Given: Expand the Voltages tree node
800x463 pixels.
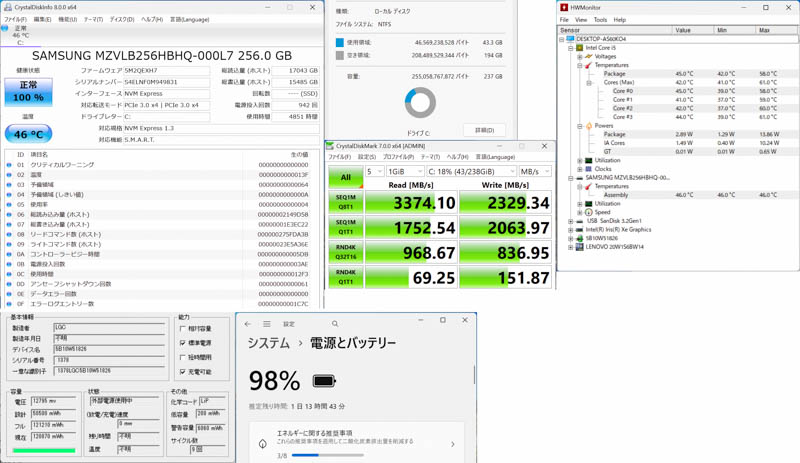Looking at the screenshot, I should point(580,57).
